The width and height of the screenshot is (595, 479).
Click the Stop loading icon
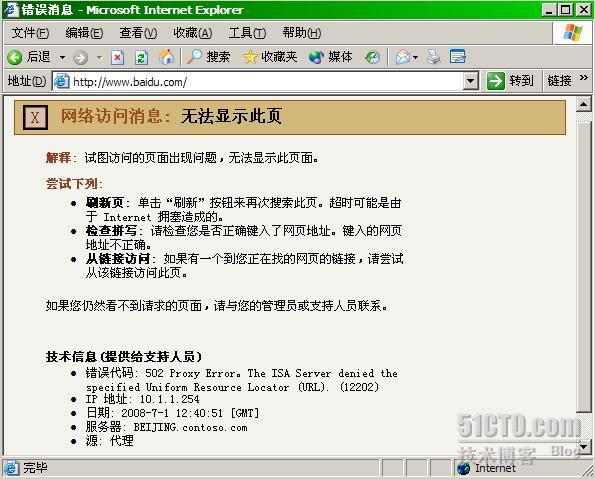point(117,58)
